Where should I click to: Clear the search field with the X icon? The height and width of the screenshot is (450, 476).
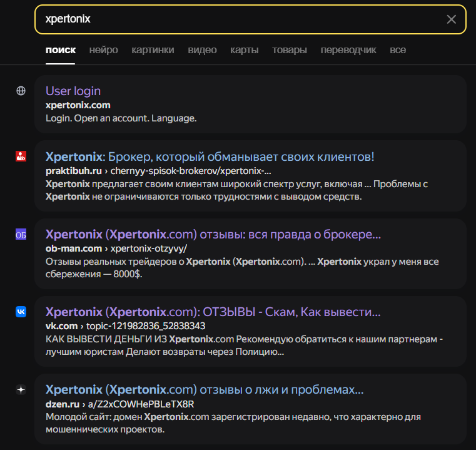(x=451, y=19)
